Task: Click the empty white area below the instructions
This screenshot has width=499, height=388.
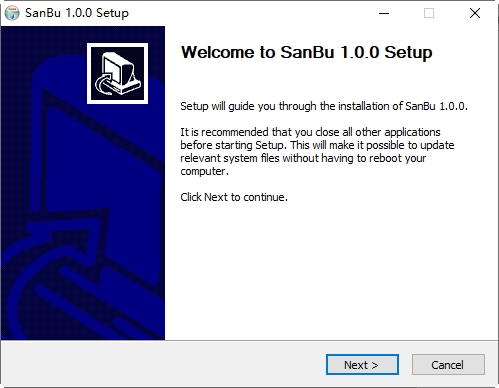Action: point(330,270)
